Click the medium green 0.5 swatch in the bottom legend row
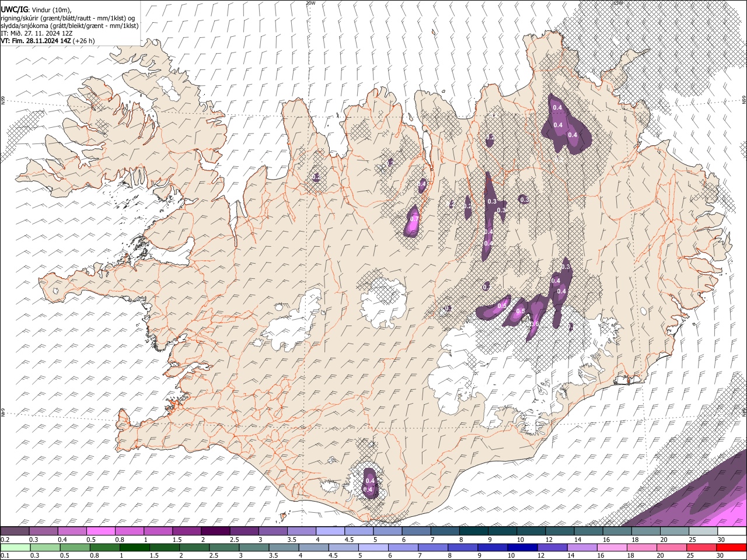747x560 pixels. pos(75,547)
